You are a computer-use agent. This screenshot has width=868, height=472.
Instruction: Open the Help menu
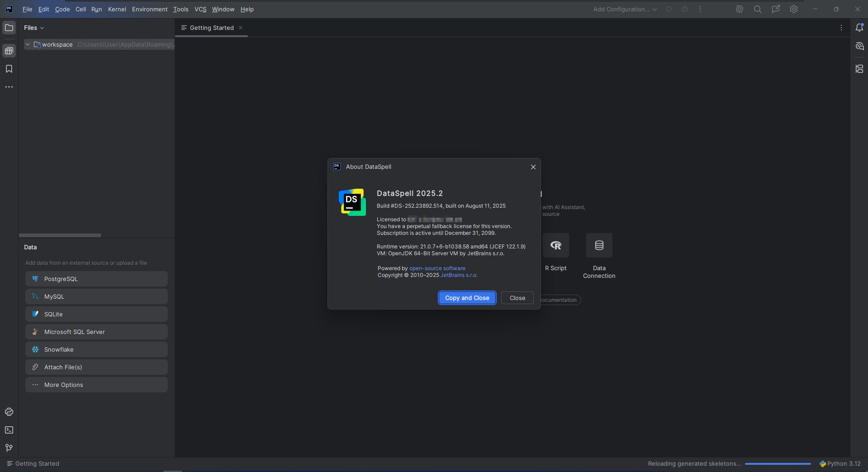tap(247, 9)
